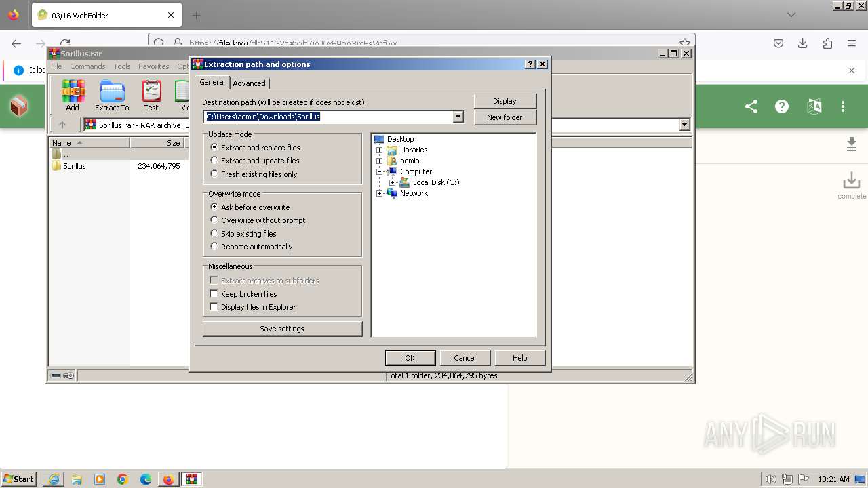Open WinRAR address bar dropdown arrow

coord(684,125)
